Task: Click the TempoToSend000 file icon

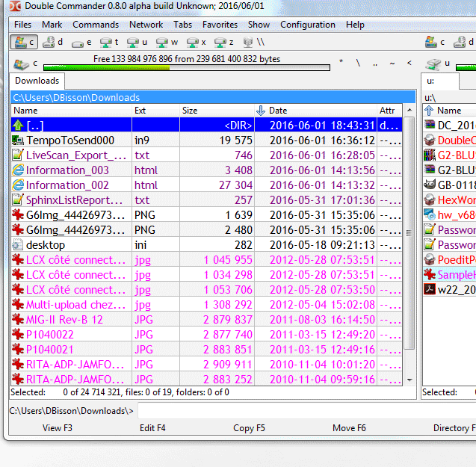Action: coord(18,140)
